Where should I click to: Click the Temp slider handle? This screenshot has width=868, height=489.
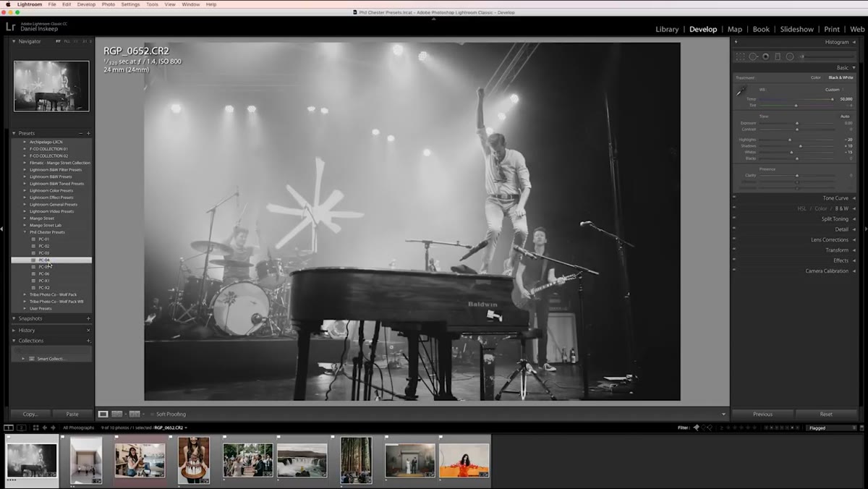click(x=832, y=99)
